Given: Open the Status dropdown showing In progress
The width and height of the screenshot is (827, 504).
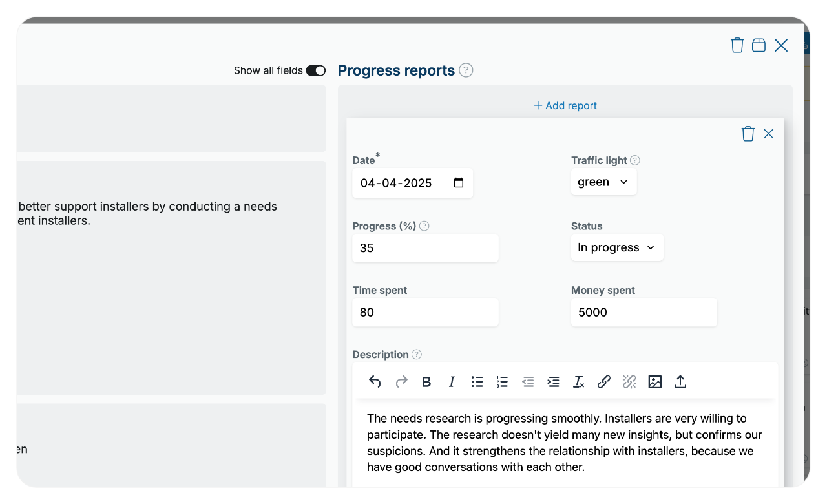Looking at the screenshot, I should click(x=617, y=247).
